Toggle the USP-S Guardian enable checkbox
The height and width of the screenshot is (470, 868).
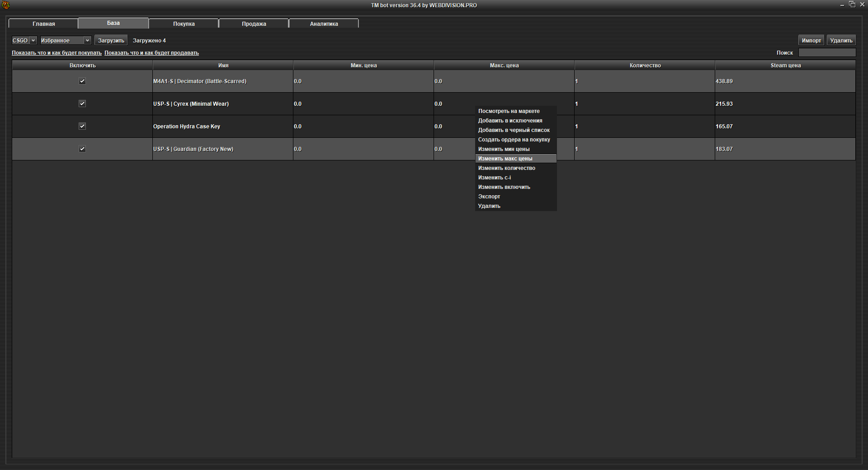82,149
